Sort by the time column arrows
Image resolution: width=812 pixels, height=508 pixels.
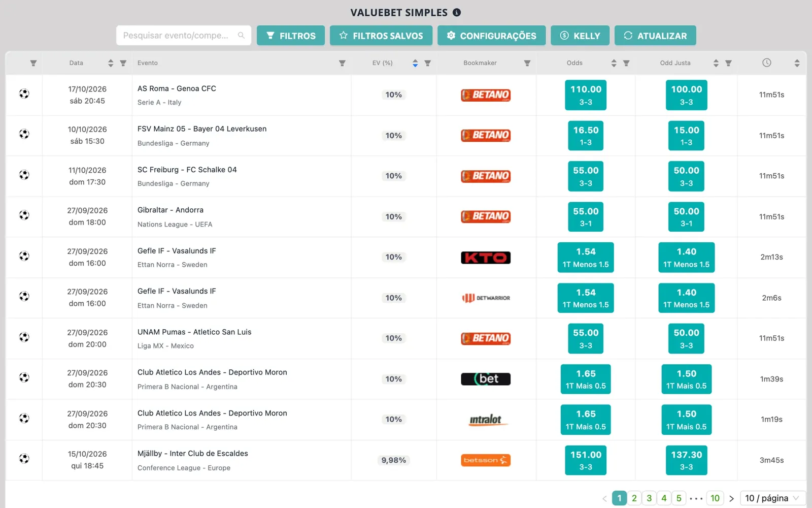(x=797, y=63)
